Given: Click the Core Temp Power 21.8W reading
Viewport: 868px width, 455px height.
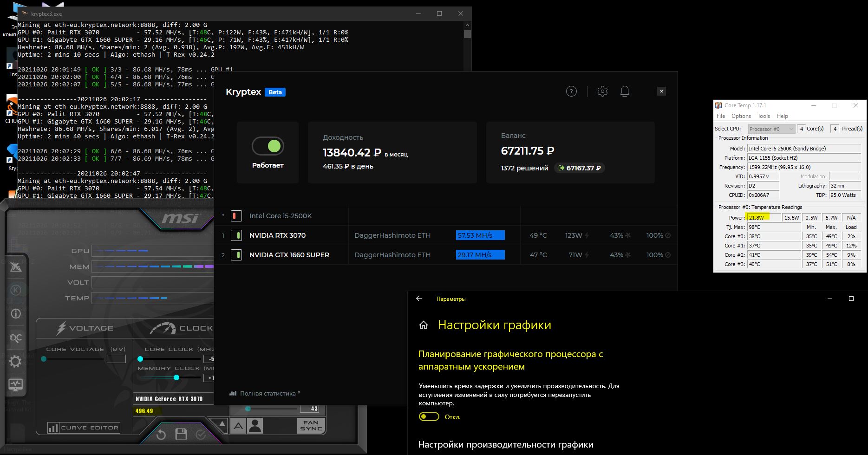Looking at the screenshot, I should [763, 217].
